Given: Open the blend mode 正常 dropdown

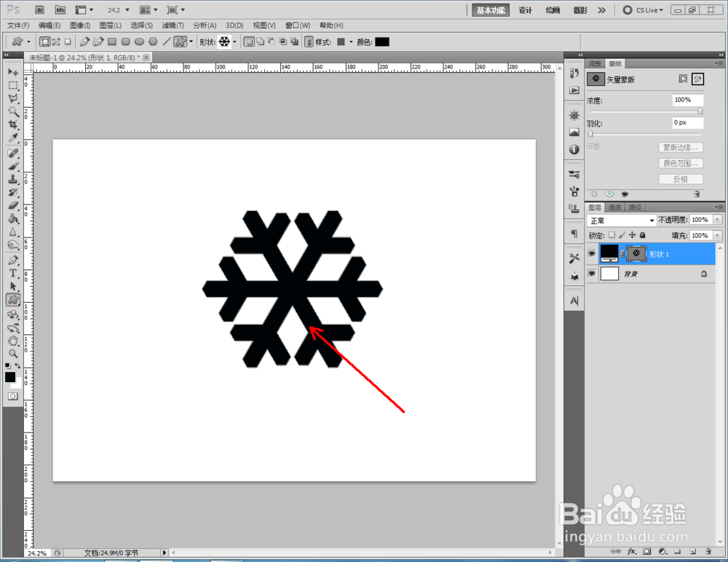Looking at the screenshot, I should click(x=621, y=220).
